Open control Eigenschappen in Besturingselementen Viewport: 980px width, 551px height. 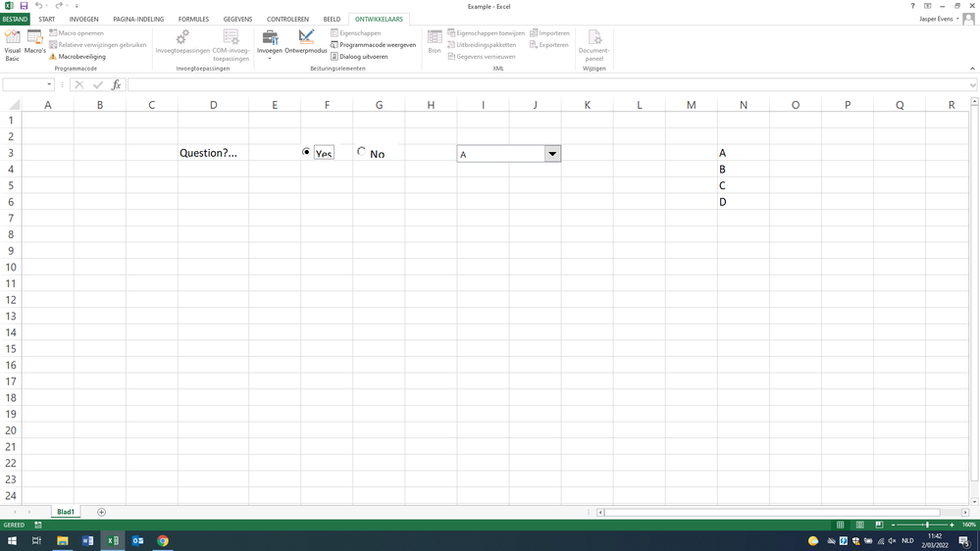[x=356, y=33]
